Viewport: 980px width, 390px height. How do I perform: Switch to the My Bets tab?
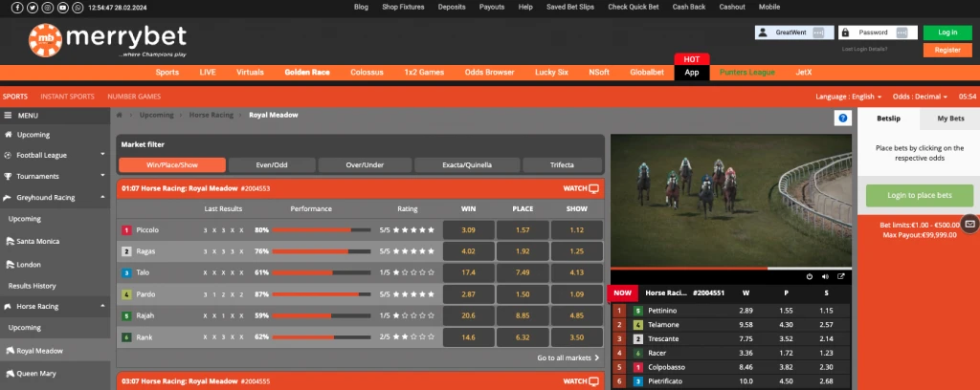949,119
